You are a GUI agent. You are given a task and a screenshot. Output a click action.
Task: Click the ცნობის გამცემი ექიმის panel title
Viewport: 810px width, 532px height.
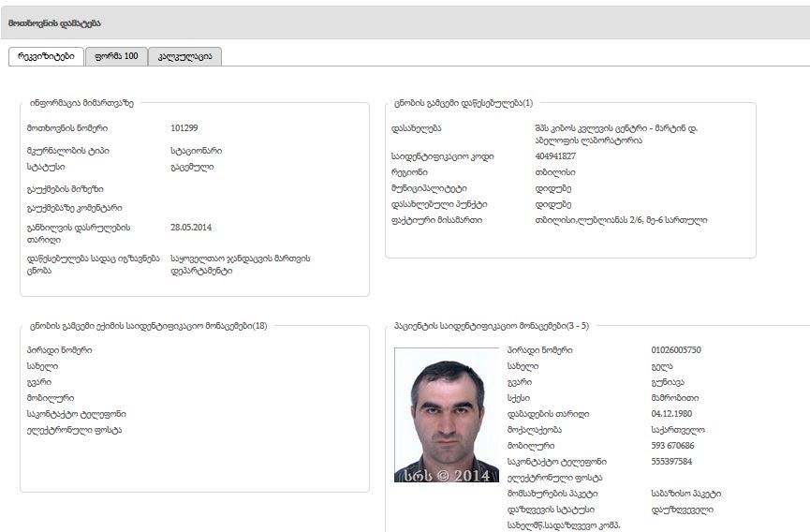click(148, 326)
